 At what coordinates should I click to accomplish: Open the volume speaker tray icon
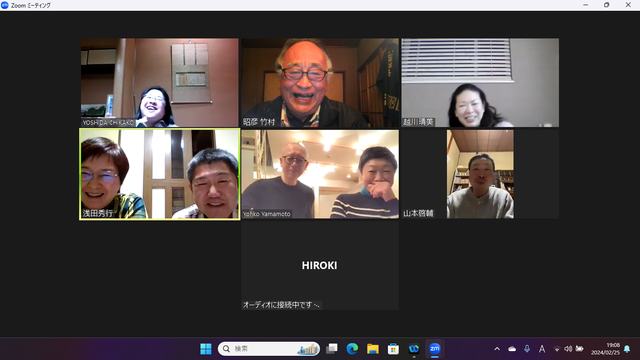[568, 349]
